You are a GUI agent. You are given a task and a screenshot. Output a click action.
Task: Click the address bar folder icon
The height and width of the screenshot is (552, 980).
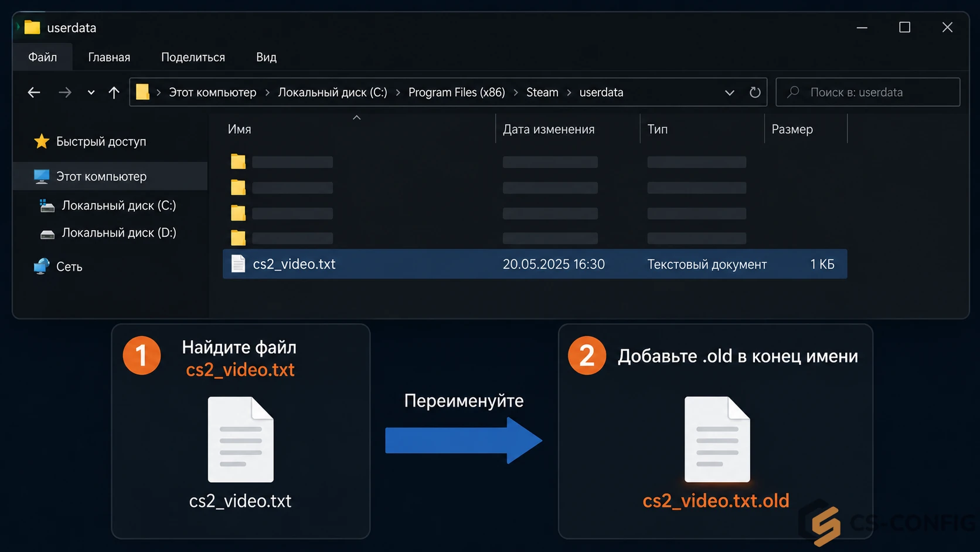pyautogui.click(x=142, y=92)
